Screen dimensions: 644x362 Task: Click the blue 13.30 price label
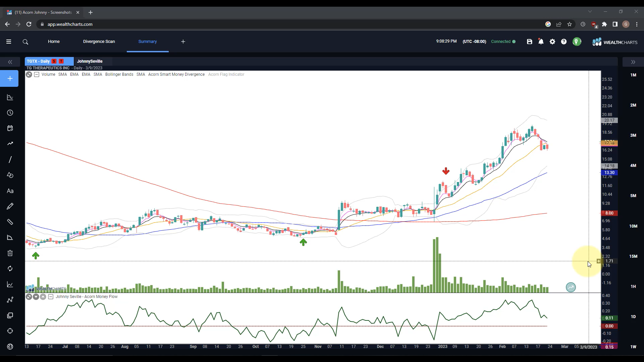point(609,173)
